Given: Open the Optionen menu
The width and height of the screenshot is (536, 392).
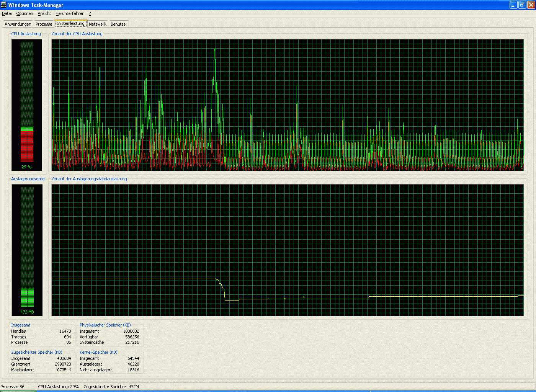Looking at the screenshot, I should [25, 13].
